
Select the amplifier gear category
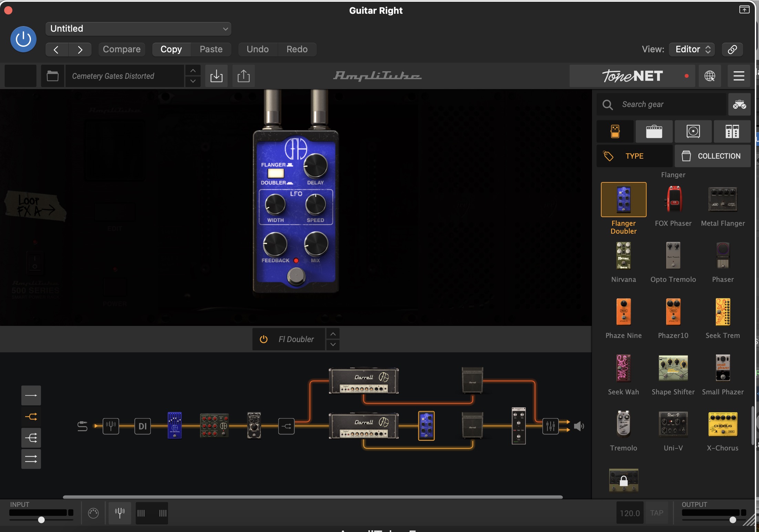point(654,131)
